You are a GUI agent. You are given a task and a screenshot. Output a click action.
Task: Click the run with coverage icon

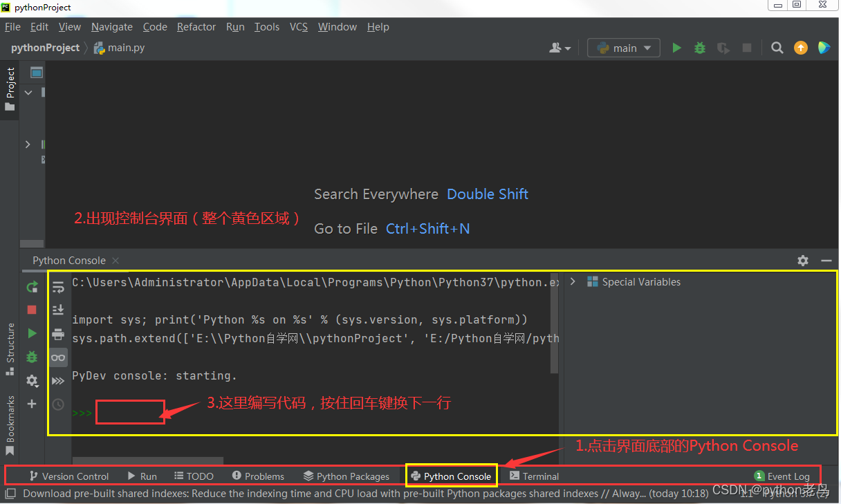coord(723,48)
